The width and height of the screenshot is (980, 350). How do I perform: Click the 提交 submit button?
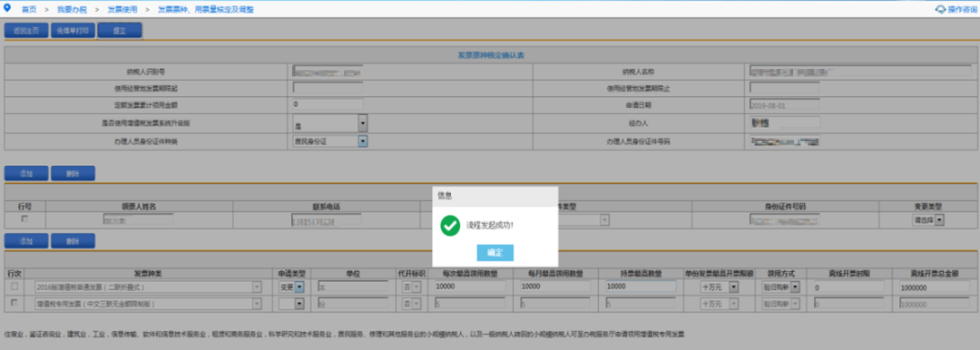coord(120,31)
